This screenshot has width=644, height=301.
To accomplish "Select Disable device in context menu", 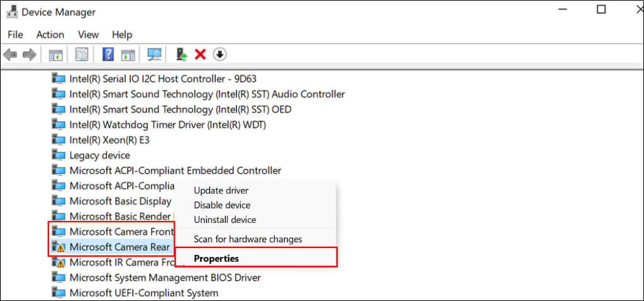I will [222, 205].
